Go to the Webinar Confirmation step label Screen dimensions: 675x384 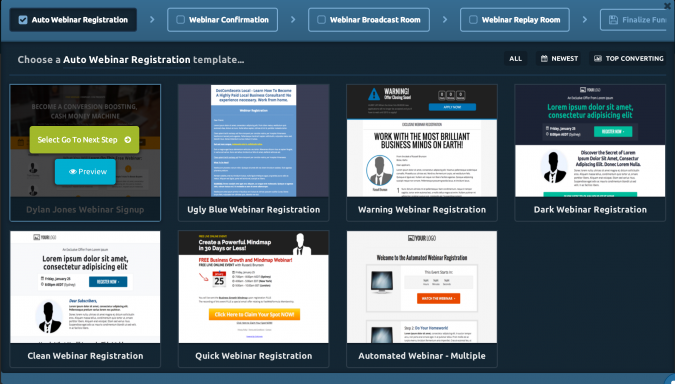(229, 20)
